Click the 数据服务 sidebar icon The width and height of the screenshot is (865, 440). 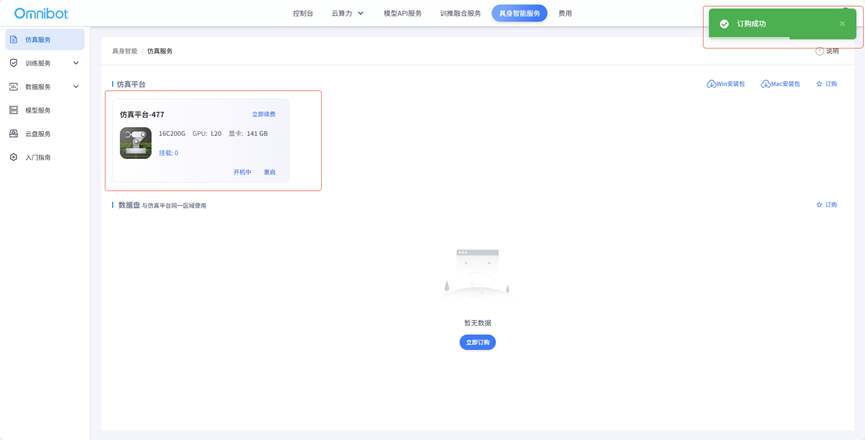point(14,87)
